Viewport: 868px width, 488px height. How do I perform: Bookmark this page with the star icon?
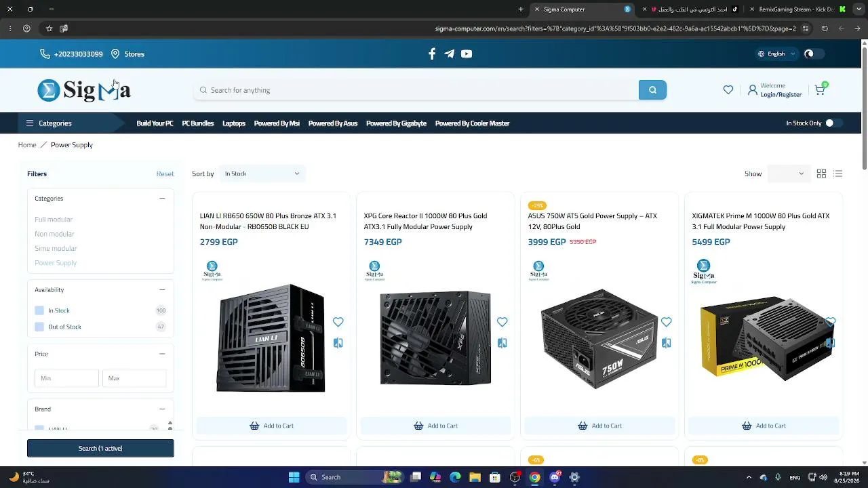(49, 28)
